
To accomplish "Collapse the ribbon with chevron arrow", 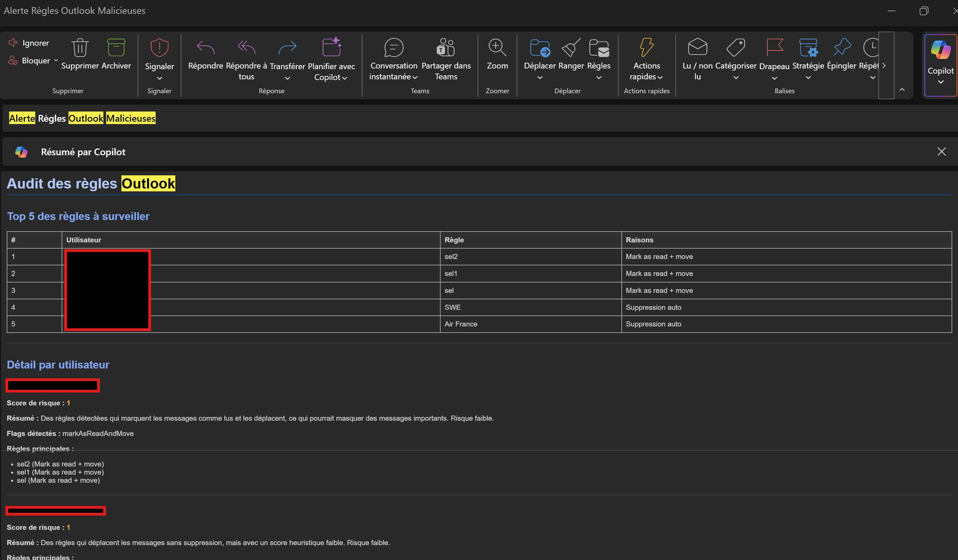I will click(x=902, y=90).
